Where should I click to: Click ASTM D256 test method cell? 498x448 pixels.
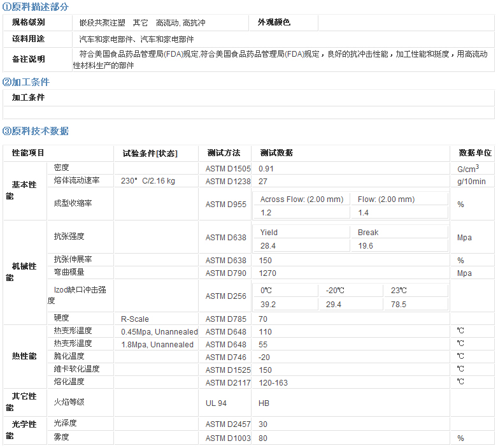(226, 296)
